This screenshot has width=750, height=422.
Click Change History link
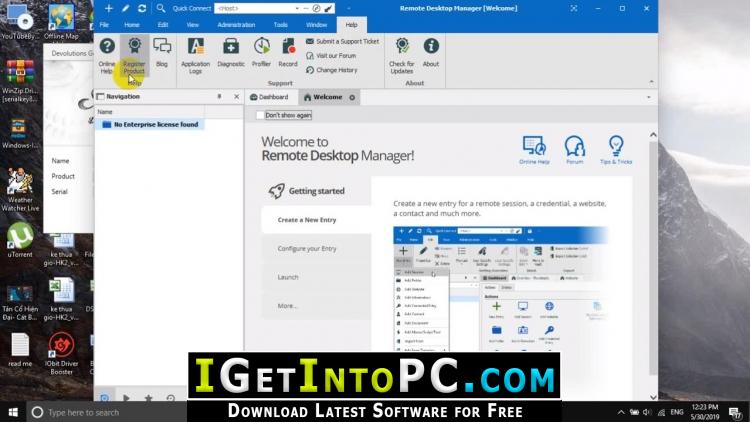(336, 70)
